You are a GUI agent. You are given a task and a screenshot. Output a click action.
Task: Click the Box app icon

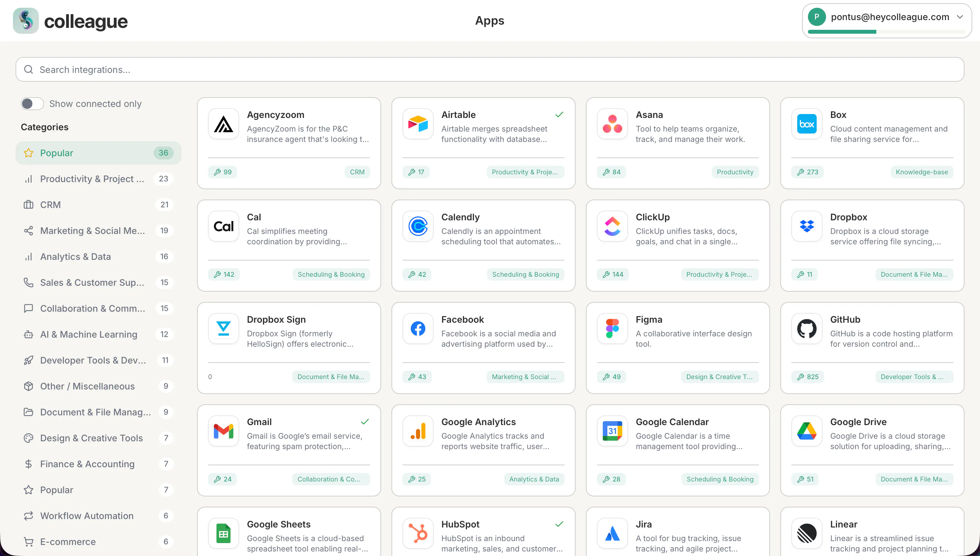[807, 124]
